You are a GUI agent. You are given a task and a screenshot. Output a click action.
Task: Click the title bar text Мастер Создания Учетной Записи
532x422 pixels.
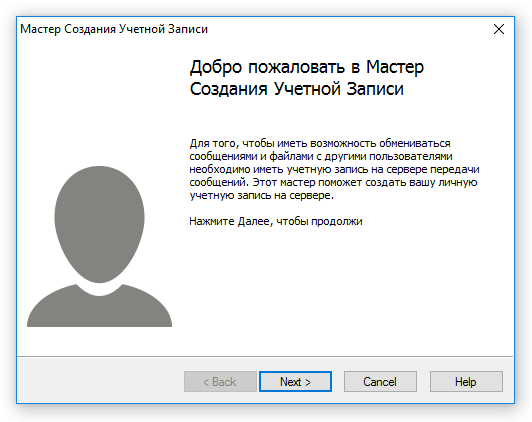(x=114, y=29)
